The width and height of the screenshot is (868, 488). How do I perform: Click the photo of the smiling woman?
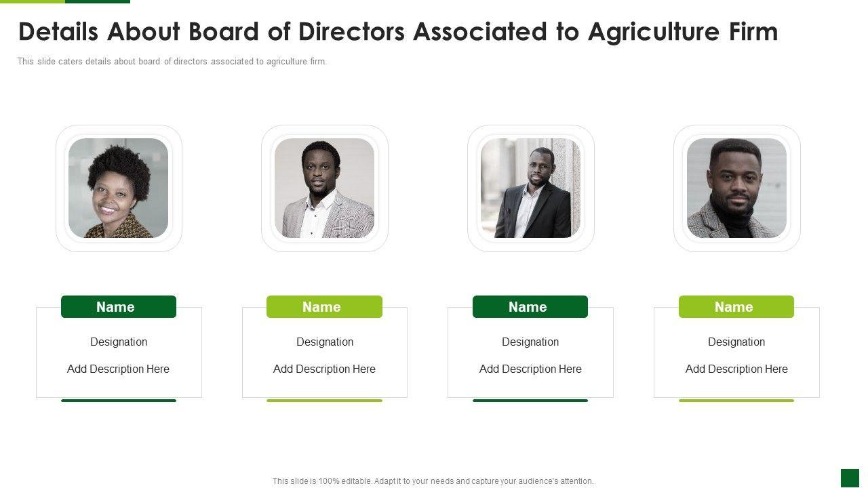point(119,188)
